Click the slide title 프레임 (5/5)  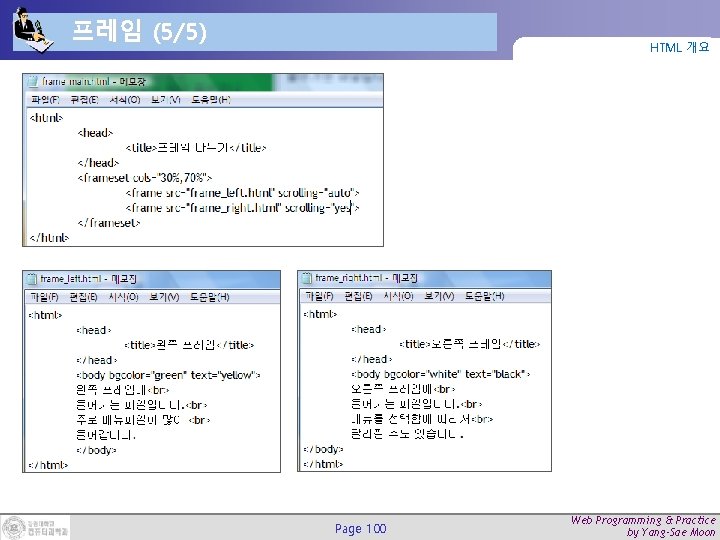pyautogui.click(x=139, y=32)
